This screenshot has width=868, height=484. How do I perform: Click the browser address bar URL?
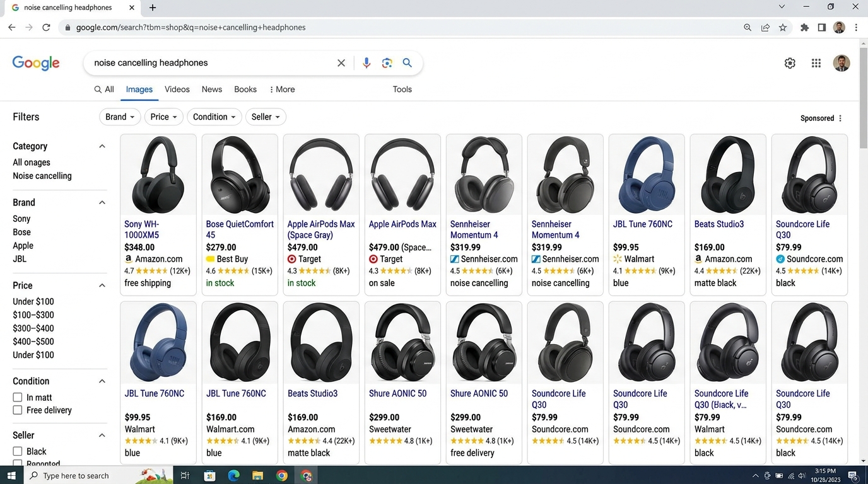tap(191, 28)
